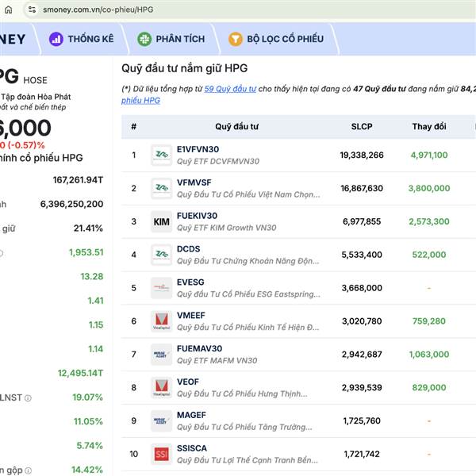Select the 2,939,539 SLCP value

pos(362,388)
